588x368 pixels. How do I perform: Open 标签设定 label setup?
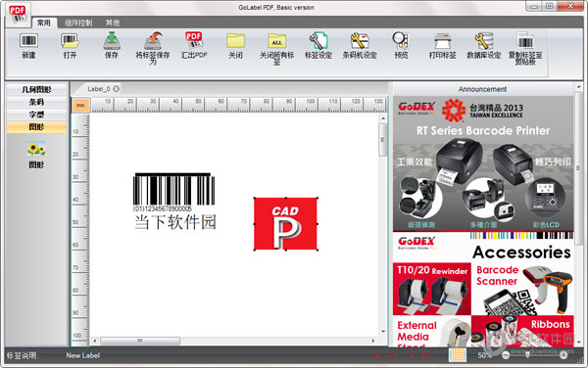318,46
